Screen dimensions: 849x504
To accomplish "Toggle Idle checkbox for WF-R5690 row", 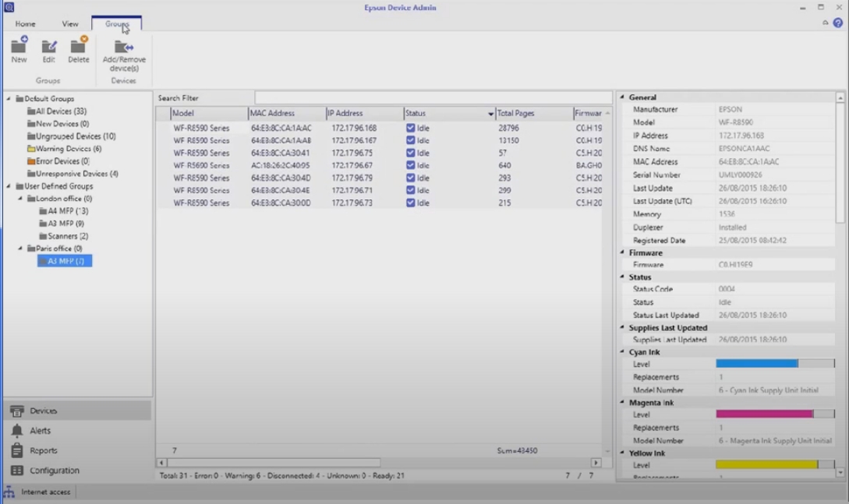I will (x=411, y=165).
